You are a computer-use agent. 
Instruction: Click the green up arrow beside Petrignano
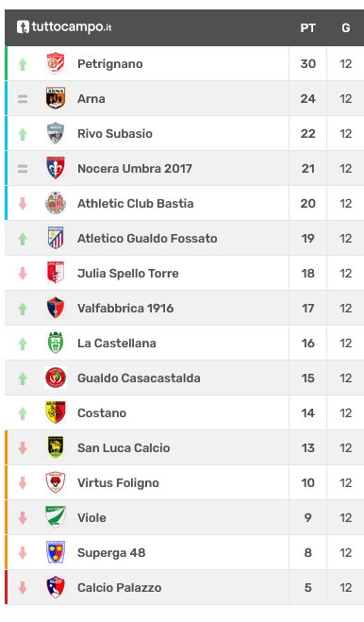[23, 64]
